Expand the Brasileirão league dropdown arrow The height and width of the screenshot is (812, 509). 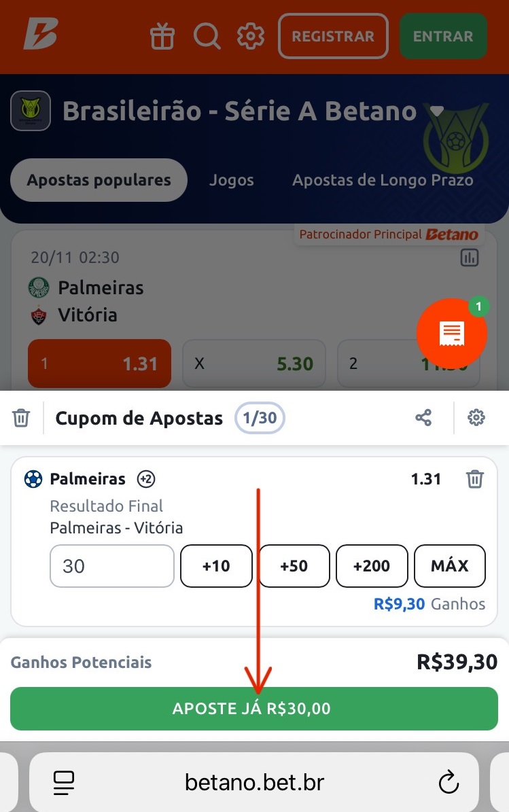[x=437, y=111]
